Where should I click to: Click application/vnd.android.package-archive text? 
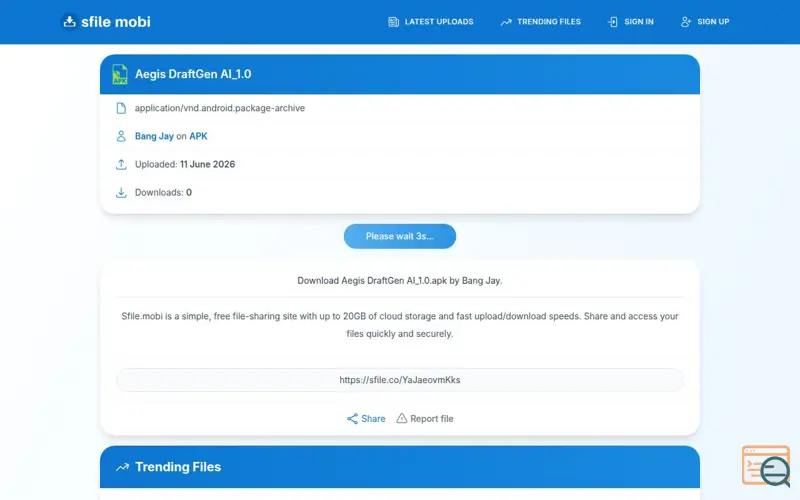tap(220, 108)
